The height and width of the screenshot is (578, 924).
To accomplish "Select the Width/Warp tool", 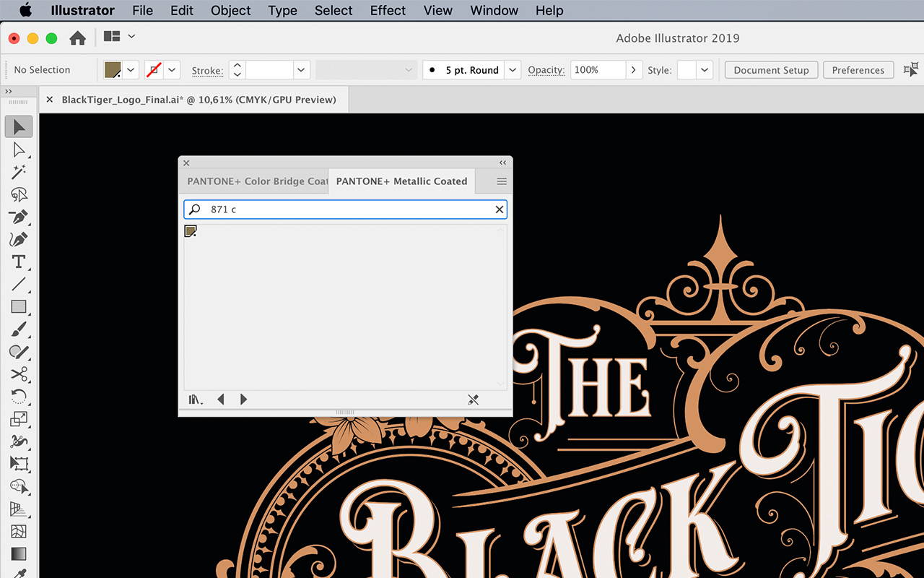I will (x=19, y=441).
